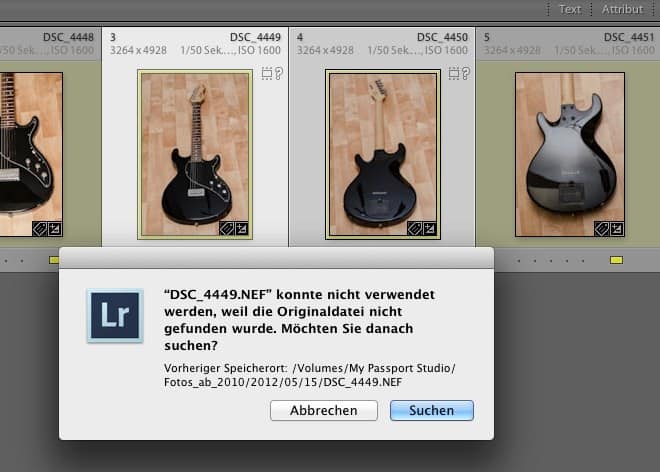Click yellow color label under DSC_4448
This screenshot has width=660, height=472.
56,260
